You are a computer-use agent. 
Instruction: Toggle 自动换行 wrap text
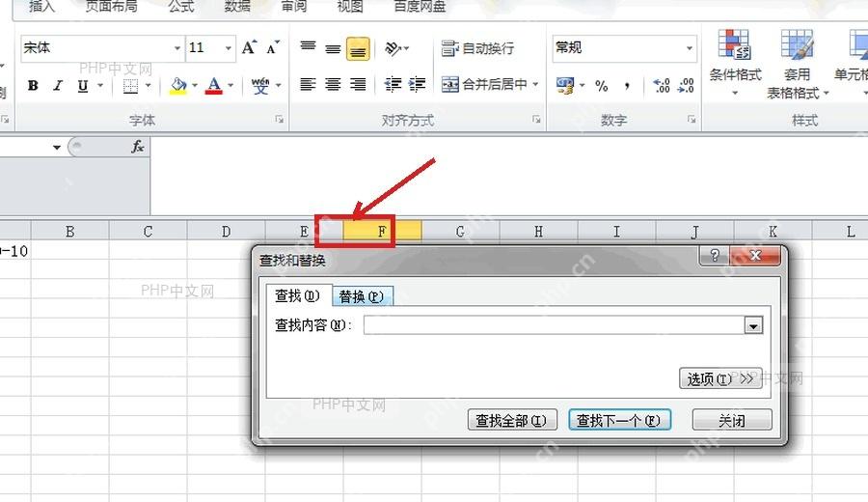[x=477, y=48]
